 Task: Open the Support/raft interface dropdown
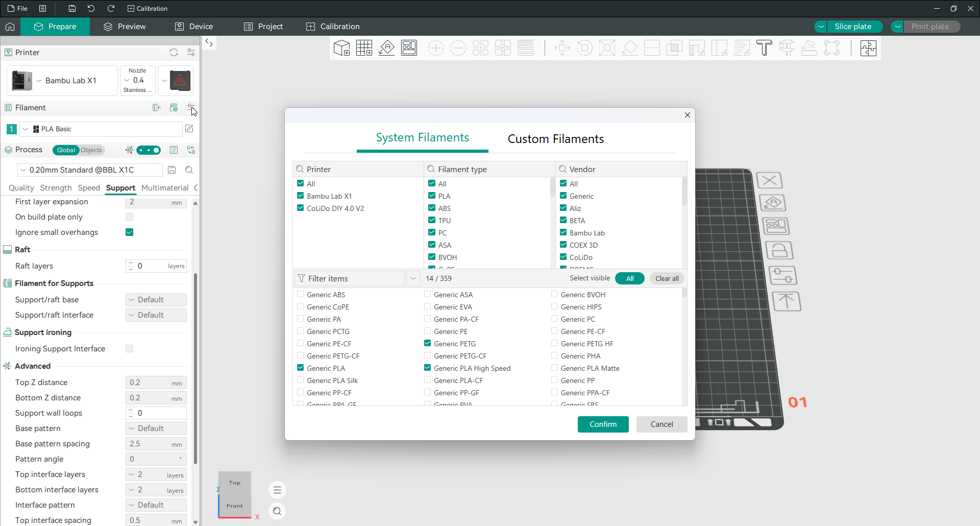tap(156, 315)
